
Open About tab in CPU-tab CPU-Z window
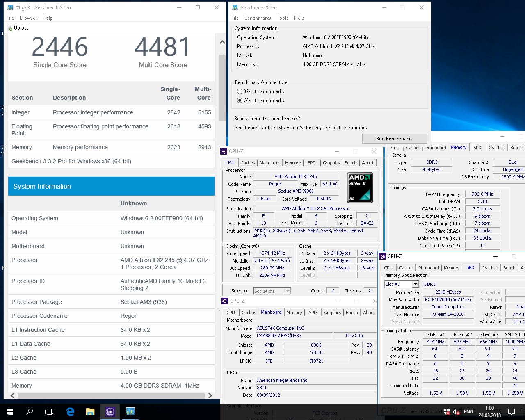tap(368, 163)
